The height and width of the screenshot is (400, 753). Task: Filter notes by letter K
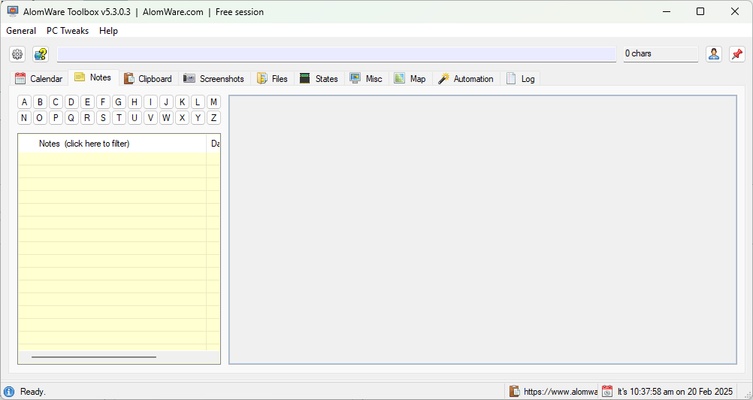pyautogui.click(x=182, y=102)
